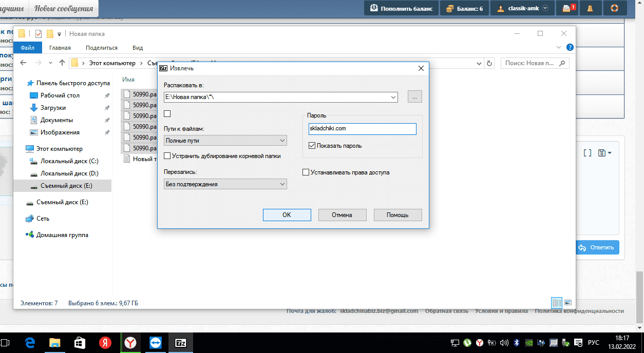This screenshot has width=644, height=353.
Task: Enable 'Устранить дублирование корневой папки' option
Action: [x=167, y=156]
